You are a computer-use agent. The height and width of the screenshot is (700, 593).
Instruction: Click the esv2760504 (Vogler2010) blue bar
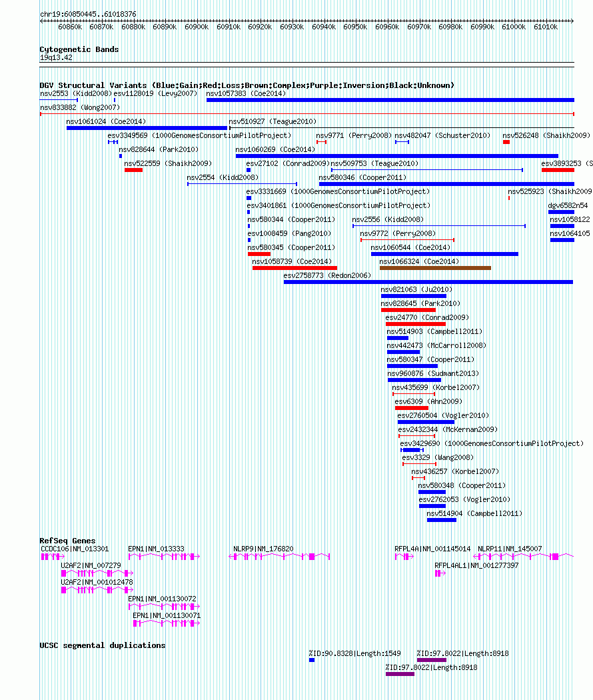click(x=426, y=422)
